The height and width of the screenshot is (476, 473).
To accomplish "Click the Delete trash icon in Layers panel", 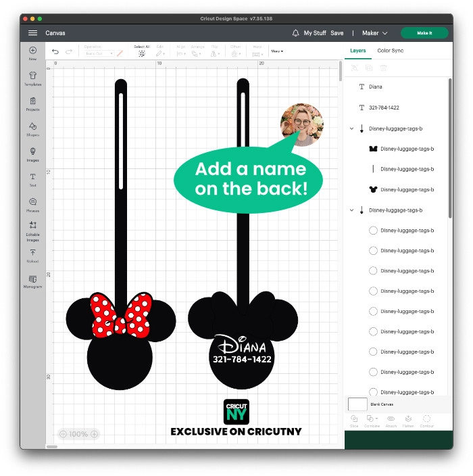I will pos(384,68).
